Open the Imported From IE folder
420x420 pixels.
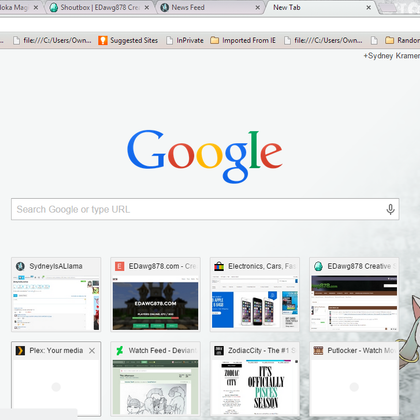[x=243, y=40]
